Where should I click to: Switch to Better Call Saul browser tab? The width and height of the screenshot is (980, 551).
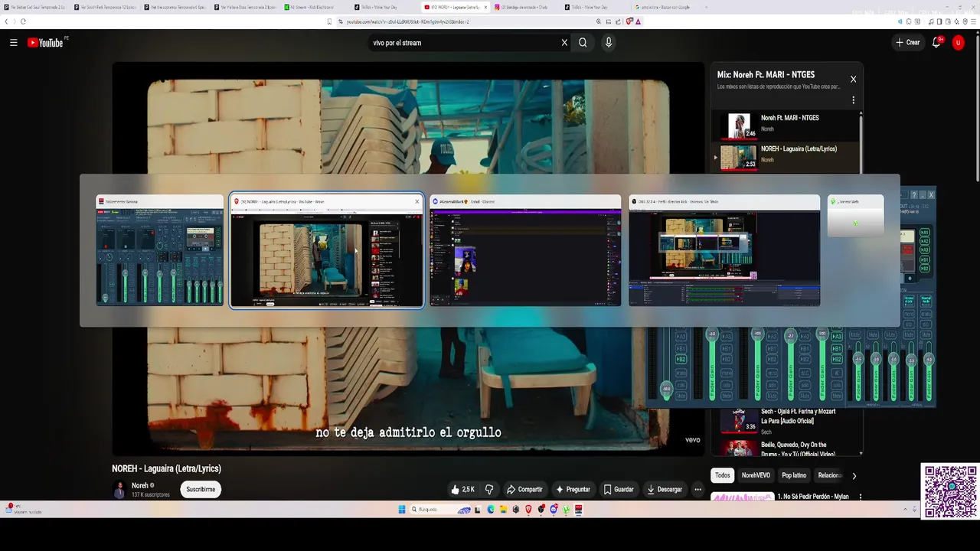point(34,7)
